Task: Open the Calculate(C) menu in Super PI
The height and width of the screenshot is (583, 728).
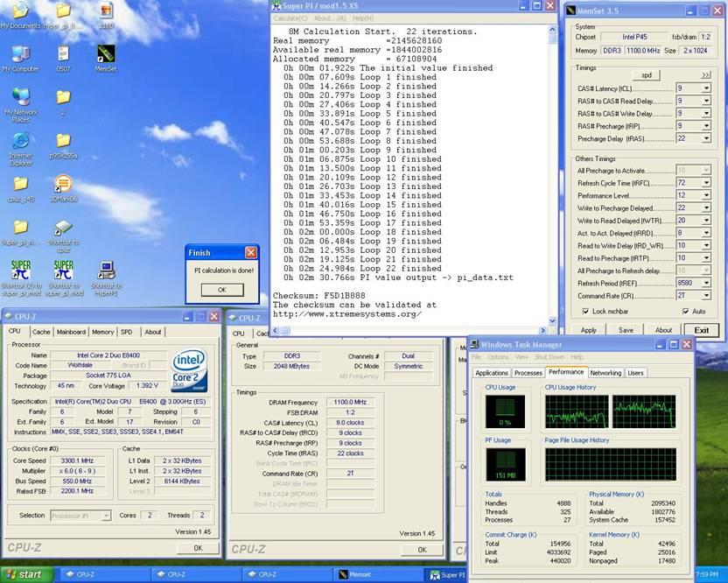Action: tap(290, 18)
